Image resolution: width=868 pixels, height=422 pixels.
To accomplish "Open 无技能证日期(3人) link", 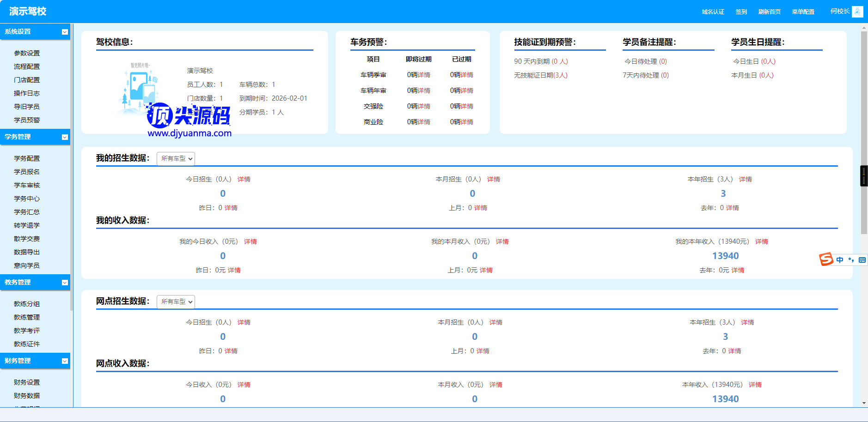I will point(540,75).
